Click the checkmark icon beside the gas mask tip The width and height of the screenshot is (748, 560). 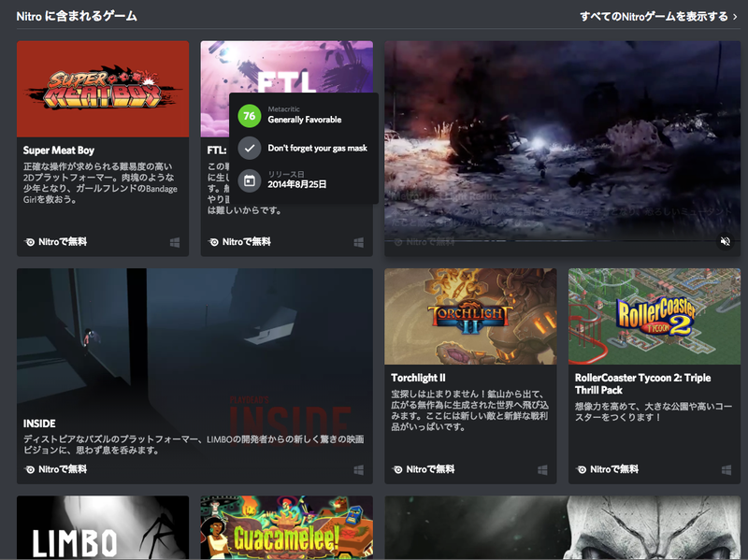point(248,147)
